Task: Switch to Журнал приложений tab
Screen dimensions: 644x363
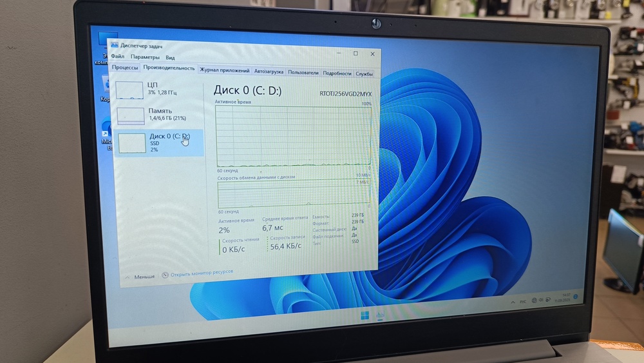Action: click(x=224, y=70)
